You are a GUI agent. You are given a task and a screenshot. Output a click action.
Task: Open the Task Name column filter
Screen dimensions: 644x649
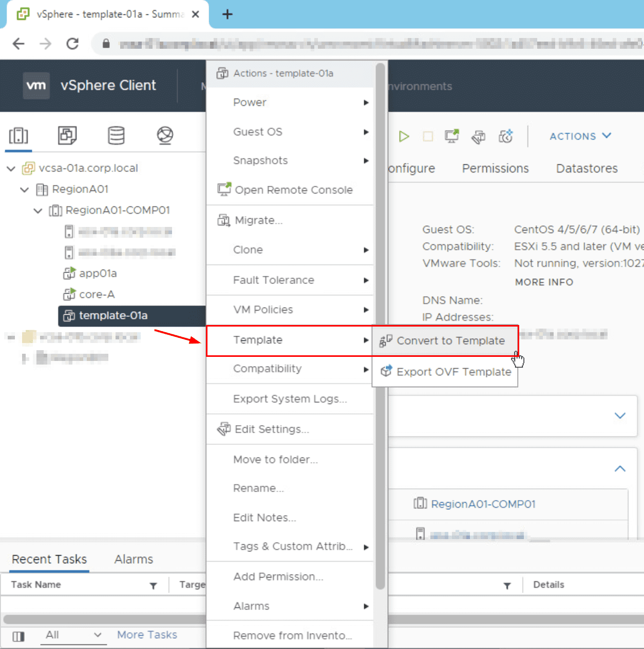[x=153, y=585]
